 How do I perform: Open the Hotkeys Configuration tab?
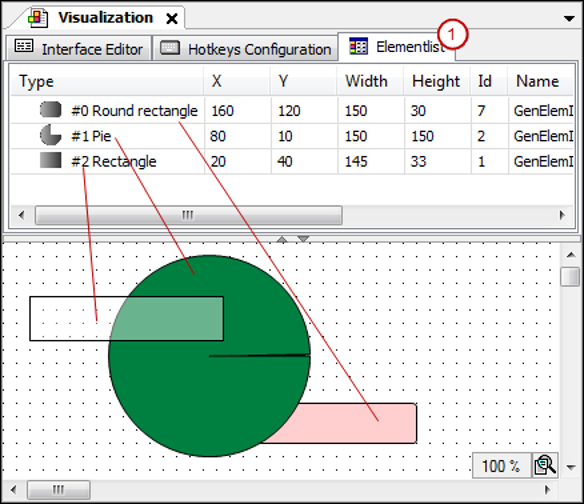[x=245, y=48]
